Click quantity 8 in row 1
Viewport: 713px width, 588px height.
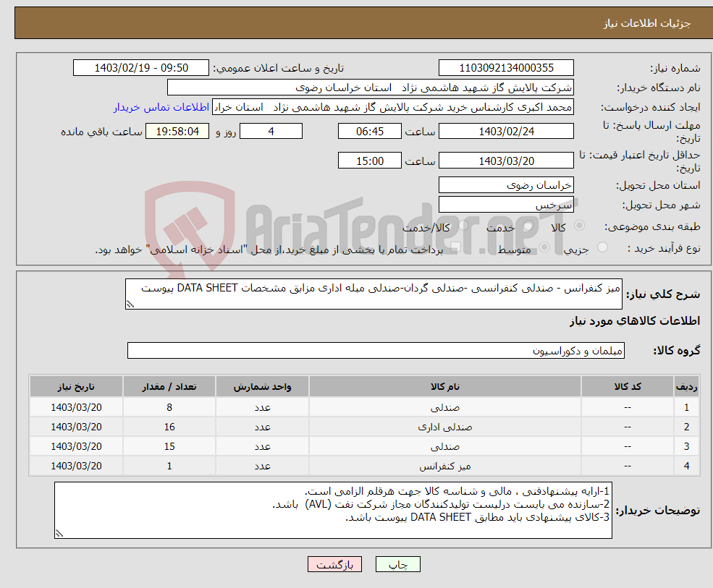tap(169, 408)
